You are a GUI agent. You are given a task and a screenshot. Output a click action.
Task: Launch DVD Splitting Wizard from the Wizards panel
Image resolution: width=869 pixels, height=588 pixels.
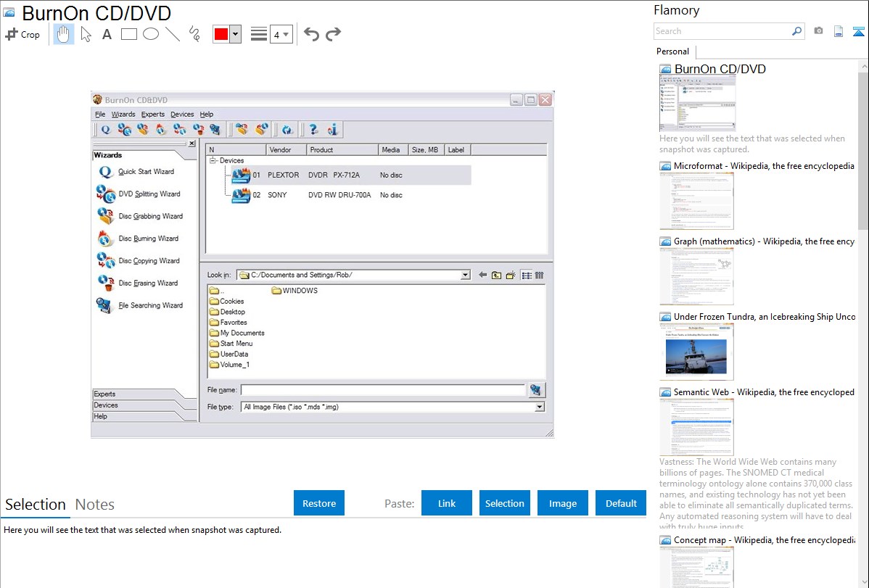pyautogui.click(x=139, y=194)
